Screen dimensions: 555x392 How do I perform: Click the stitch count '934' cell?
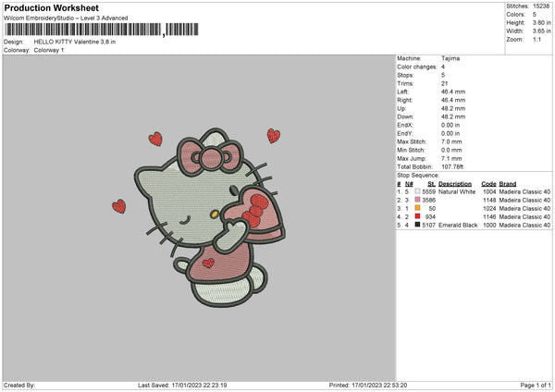pos(430,217)
